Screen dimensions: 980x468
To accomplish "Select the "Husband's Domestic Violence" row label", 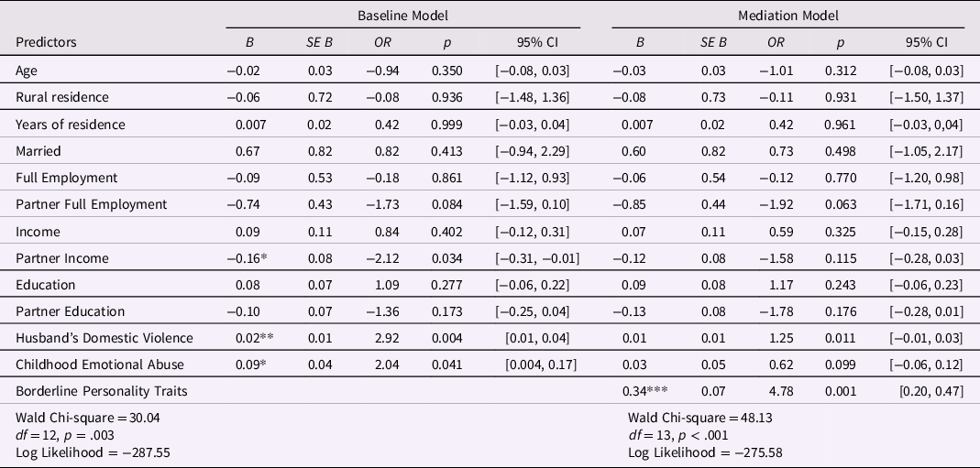I will [98, 338].
